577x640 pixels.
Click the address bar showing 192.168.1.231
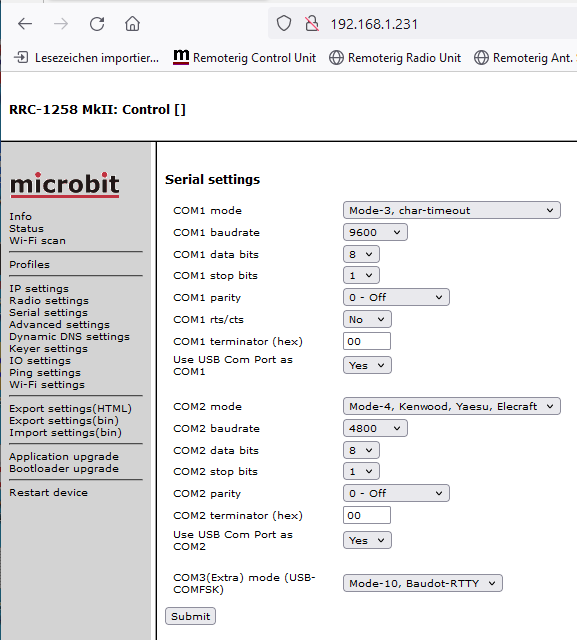pos(422,24)
